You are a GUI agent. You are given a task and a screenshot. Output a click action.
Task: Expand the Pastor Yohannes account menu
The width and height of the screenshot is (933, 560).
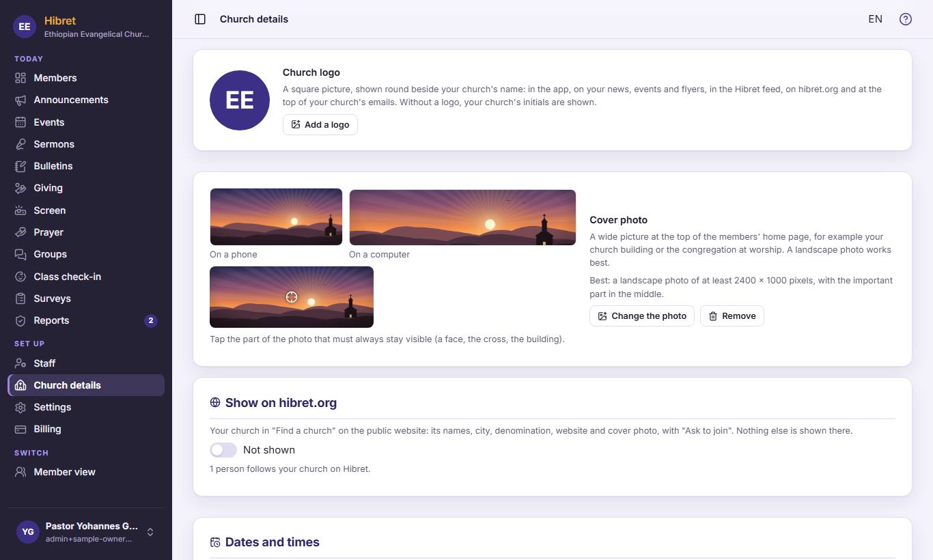tap(86, 532)
